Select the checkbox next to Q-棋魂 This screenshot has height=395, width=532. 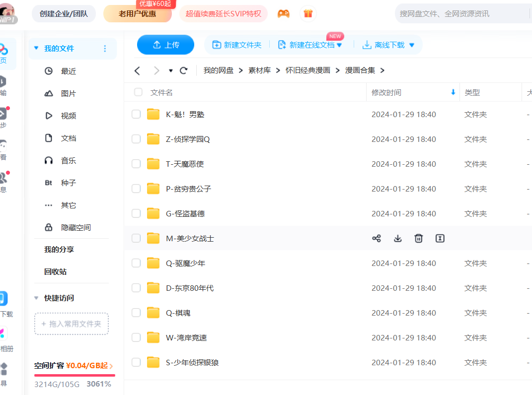point(136,313)
